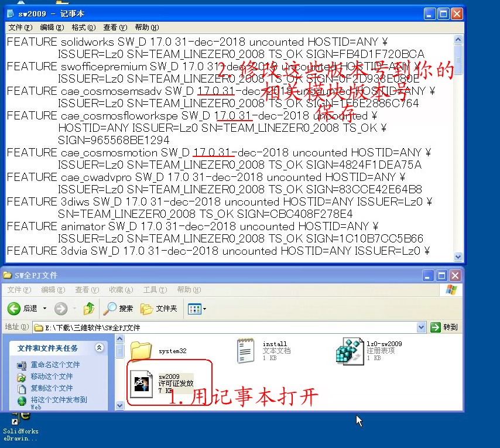This screenshot has width=500, height=448.
Task: Click 复制这个文件 link
Action: [52, 388]
